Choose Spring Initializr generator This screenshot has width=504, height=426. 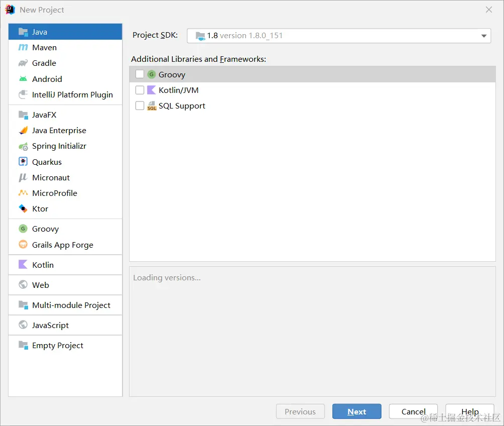point(65,146)
